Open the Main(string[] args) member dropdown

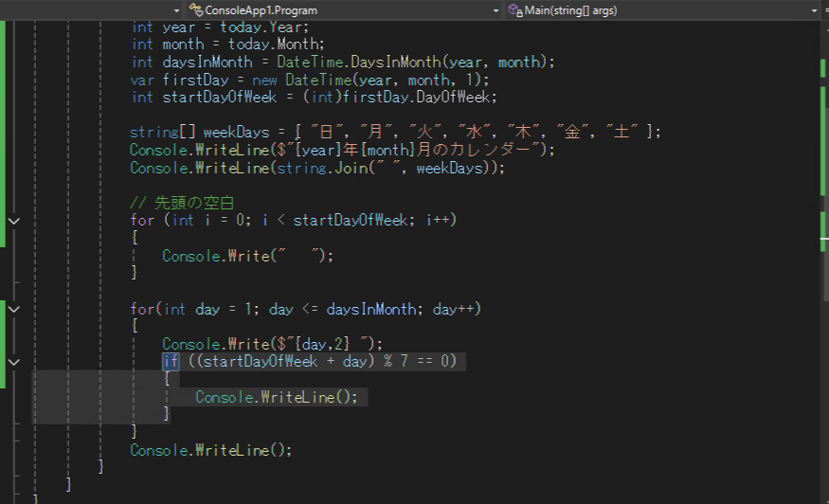[x=663, y=9]
